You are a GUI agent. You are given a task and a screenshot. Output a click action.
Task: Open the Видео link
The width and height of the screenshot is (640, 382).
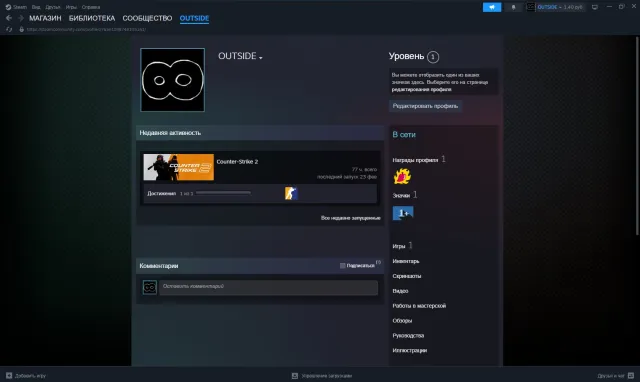click(x=400, y=291)
